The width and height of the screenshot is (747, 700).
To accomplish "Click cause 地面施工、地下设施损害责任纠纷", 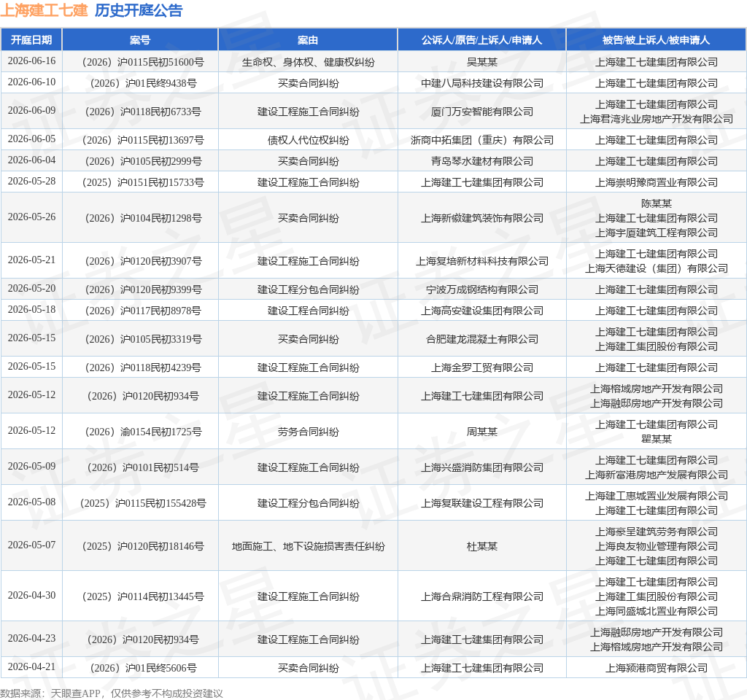I will tap(309, 547).
